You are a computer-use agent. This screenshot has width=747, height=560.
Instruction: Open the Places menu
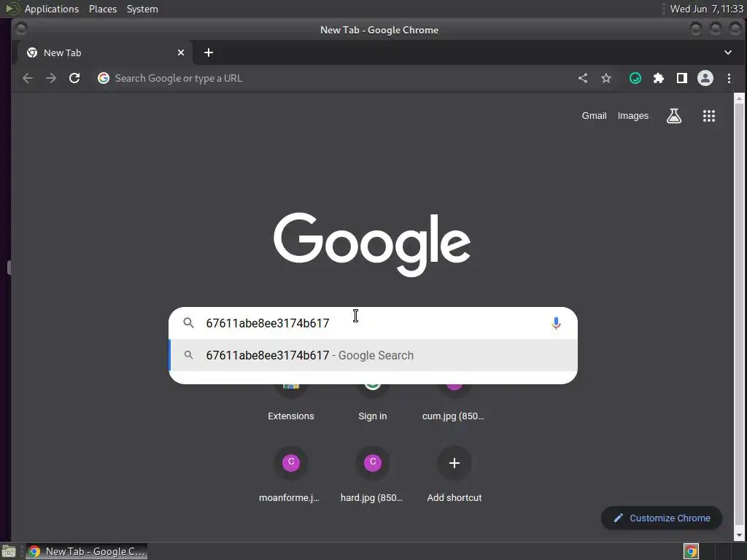(103, 9)
